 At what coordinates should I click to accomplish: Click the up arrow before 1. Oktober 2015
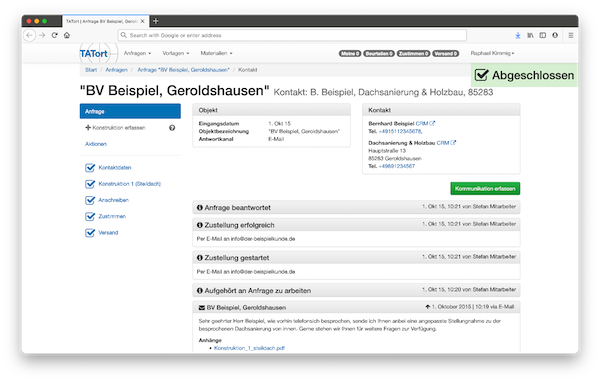point(427,307)
